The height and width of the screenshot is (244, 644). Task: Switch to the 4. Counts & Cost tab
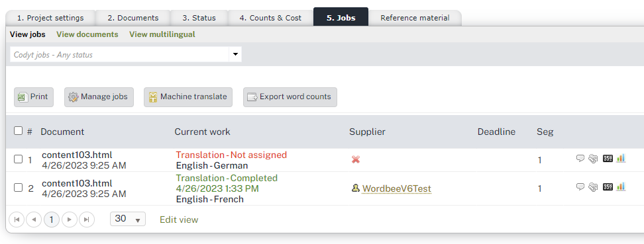coord(270,18)
